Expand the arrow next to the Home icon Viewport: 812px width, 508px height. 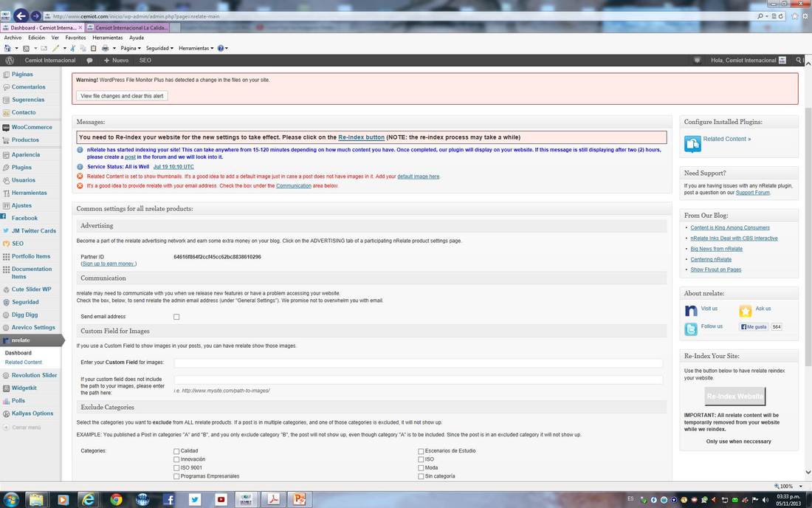tap(16, 48)
